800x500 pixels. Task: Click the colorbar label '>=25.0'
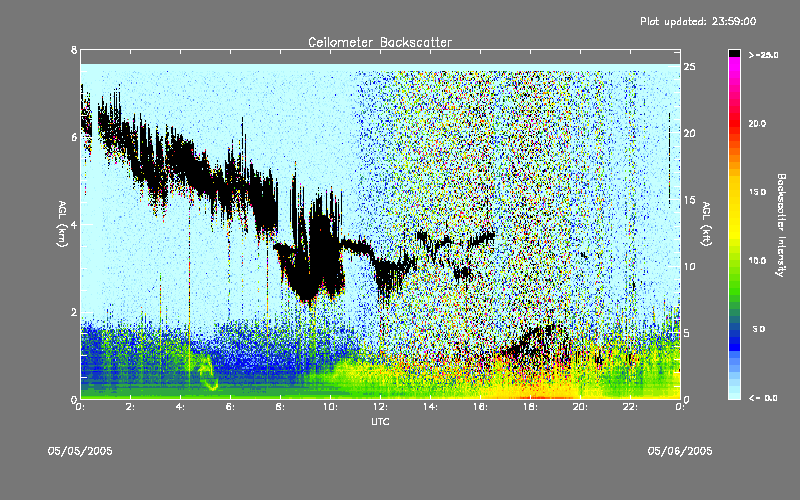tap(764, 55)
